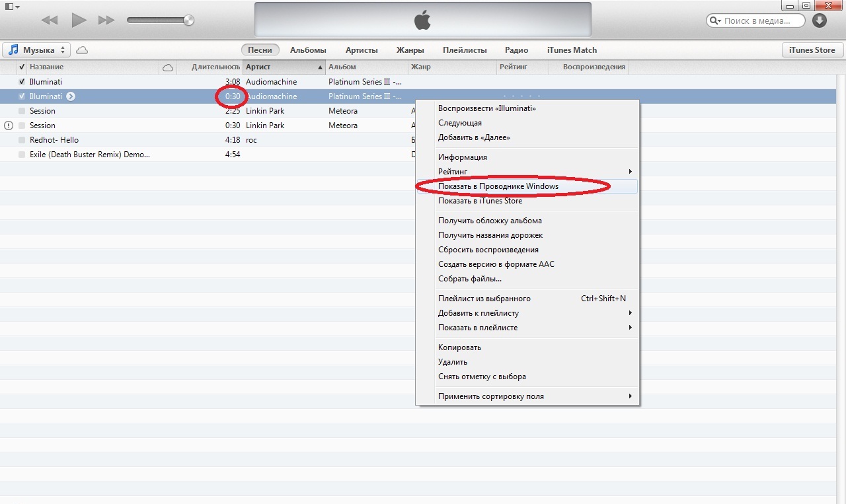Select 'Получить названия дорожек'
846x504 pixels.
[x=527, y=235]
